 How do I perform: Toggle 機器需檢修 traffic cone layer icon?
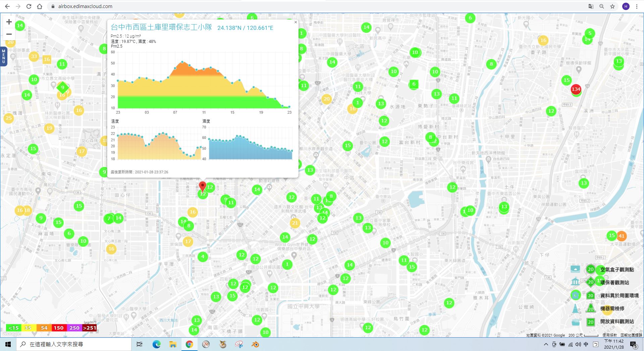point(575,308)
